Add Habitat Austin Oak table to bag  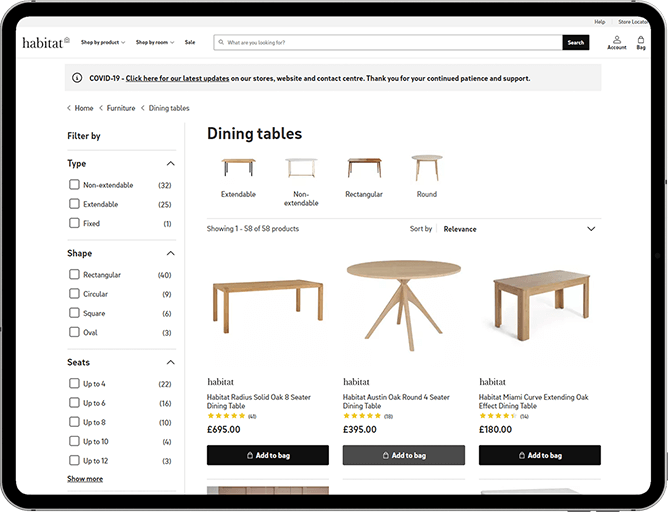(403, 455)
